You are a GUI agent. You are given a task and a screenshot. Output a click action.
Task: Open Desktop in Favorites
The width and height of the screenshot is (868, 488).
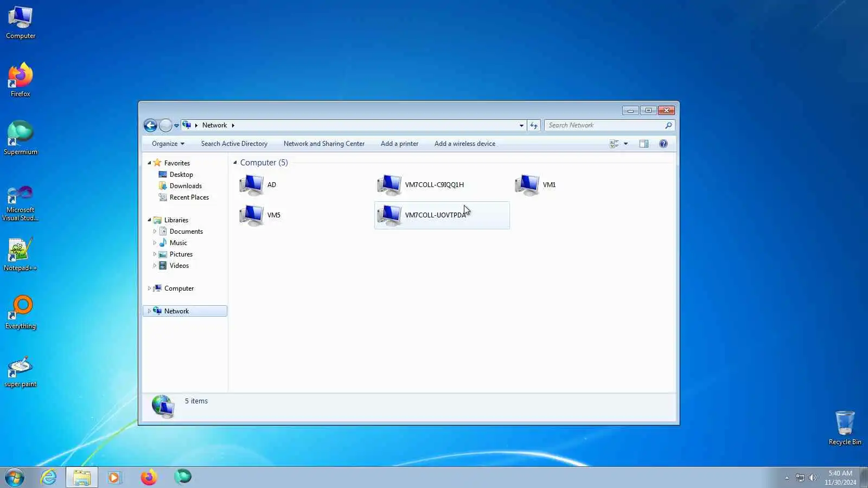click(181, 175)
